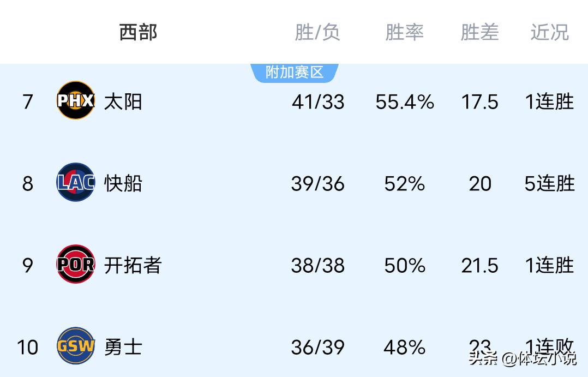Click the Trail Blazers 50% win rate
This screenshot has width=588, height=377.
(404, 265)
